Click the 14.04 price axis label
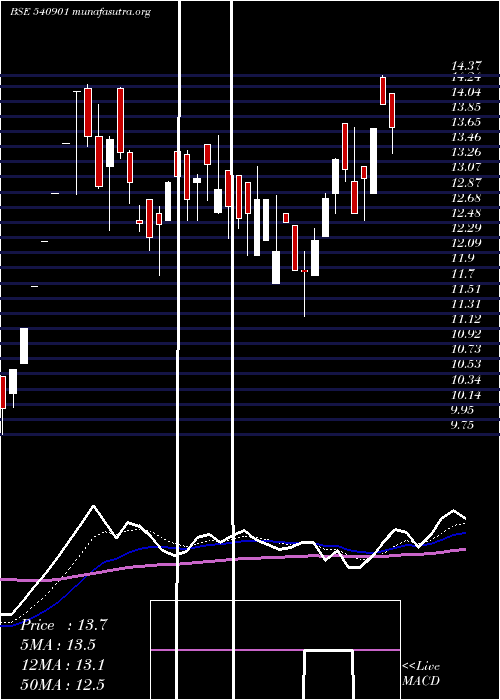This screenshot has height=700, width=500. coord(467,92)
